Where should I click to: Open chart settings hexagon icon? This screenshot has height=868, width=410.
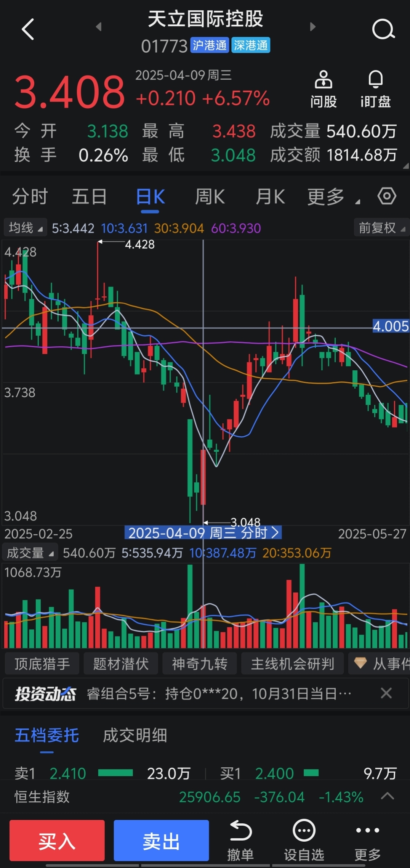(387, 196)
